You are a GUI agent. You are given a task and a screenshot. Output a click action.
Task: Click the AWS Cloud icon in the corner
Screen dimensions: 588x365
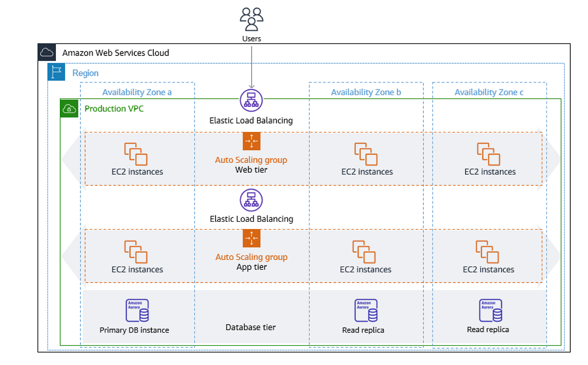coord(47,52)
